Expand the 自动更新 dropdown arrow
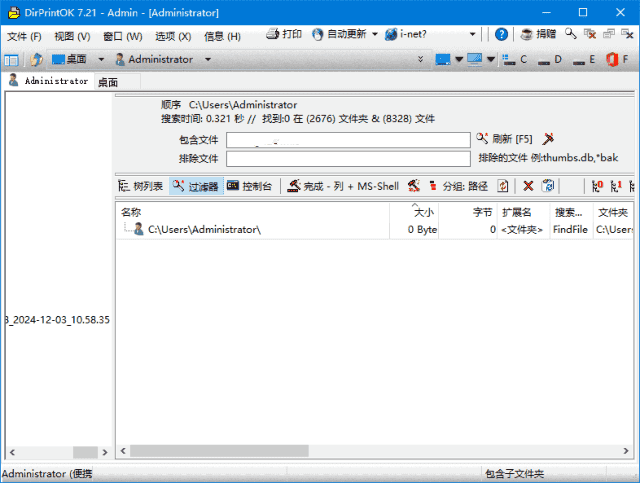The image size is (640, 483). click(375, 35)
